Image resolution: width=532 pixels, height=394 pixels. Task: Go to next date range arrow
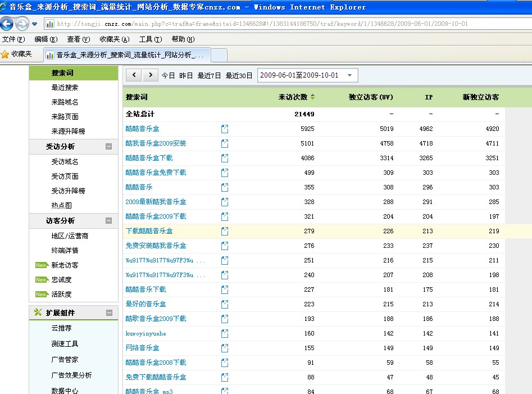click(x=151, y=75)
